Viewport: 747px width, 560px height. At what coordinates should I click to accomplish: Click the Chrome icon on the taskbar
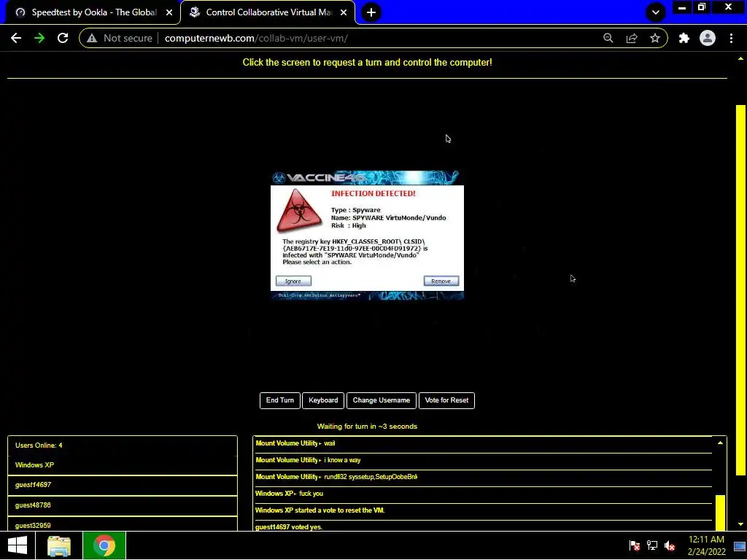click(104, 545)
